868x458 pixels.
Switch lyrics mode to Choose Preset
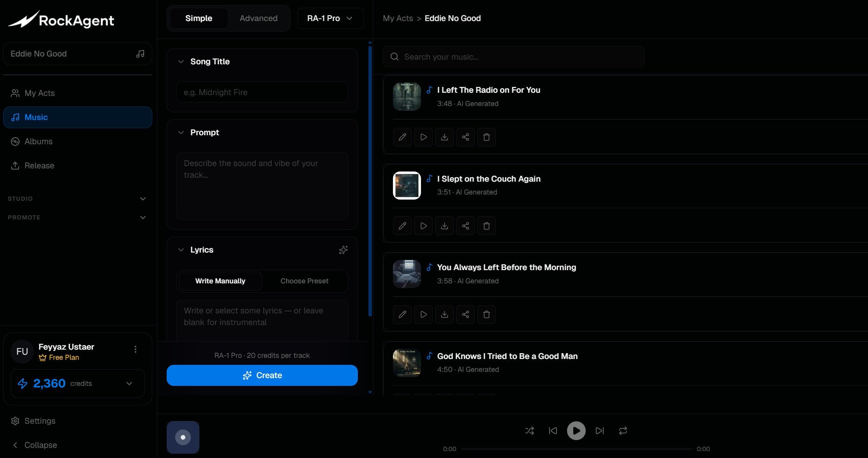click(x=304, y=281)
